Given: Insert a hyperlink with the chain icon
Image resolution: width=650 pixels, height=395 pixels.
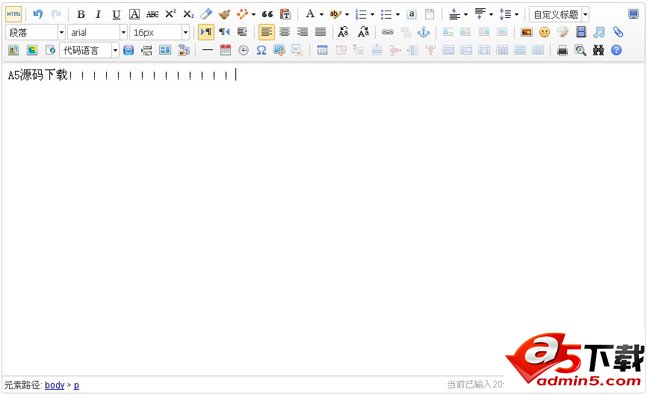Looking at the screenshot, I should click(388, 32).
